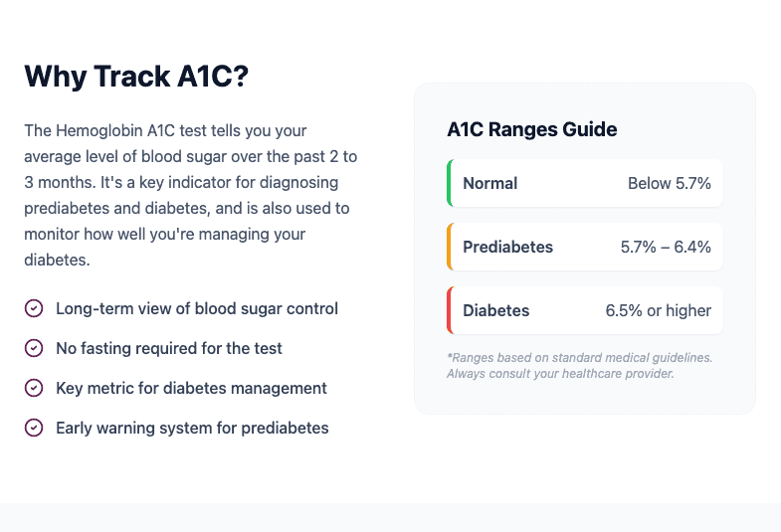Click the Hemoglobin A1C description paragraph
The width and height of the screenshot is (781, 532).
pyautogui.click(x=189, y=195)
